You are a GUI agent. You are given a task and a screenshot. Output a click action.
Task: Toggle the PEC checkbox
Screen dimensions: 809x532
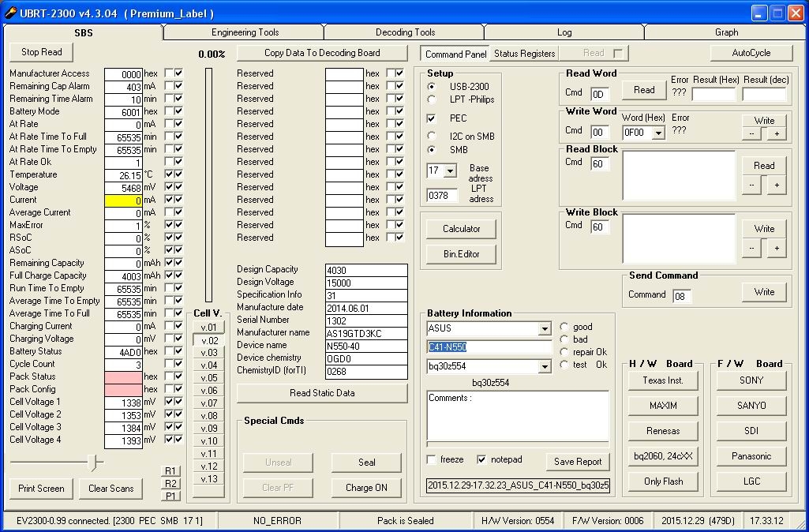[432, 118]
